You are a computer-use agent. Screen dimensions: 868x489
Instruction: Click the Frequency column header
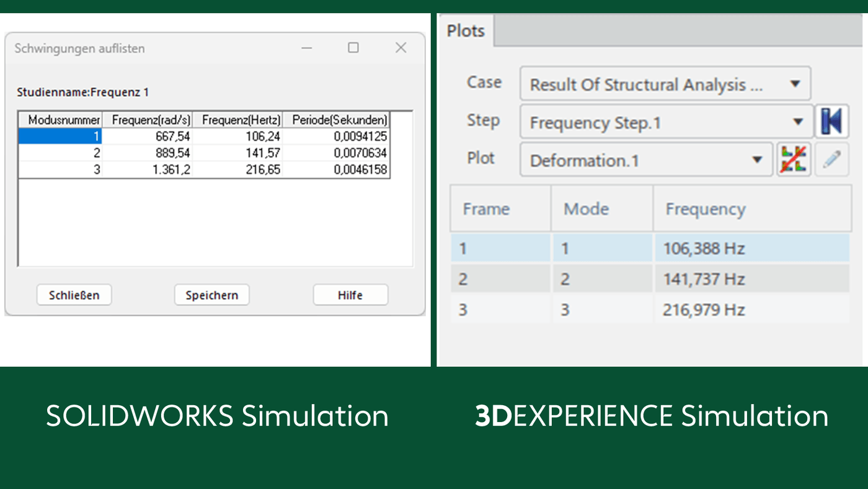(x=706, y=209)
